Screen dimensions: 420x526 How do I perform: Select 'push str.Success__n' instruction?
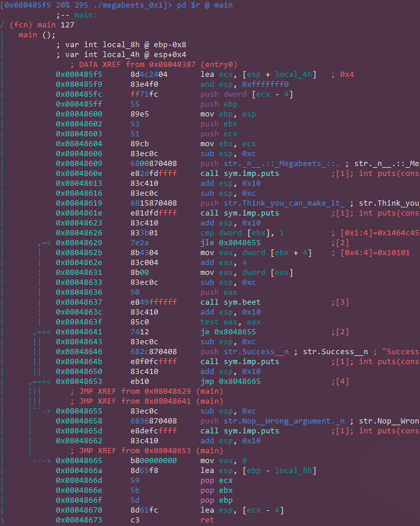pyautogui.click(x=244, y=352)
